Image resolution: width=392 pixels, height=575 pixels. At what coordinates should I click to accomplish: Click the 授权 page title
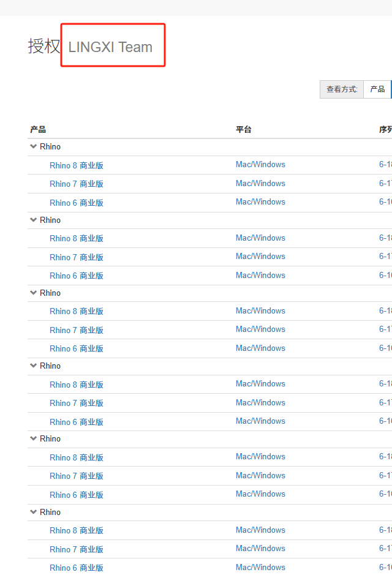(x=43, y=46)
